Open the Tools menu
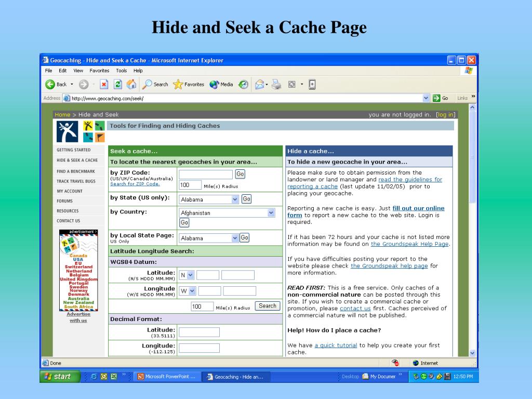 pyautogui.click(x=121, y=71)
